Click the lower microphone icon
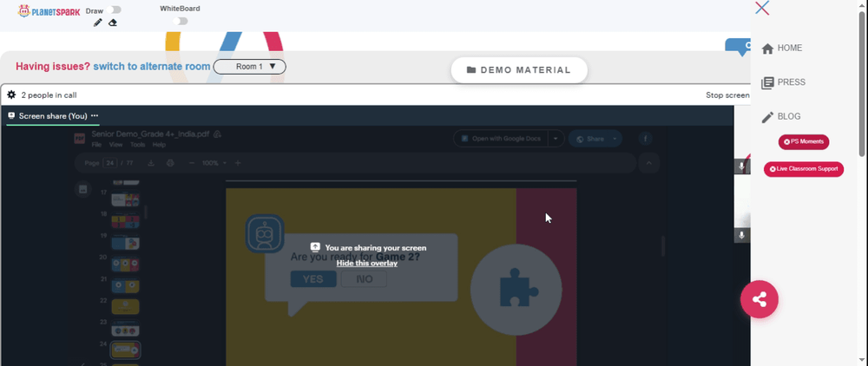868x366 pixels. point(742,235)
